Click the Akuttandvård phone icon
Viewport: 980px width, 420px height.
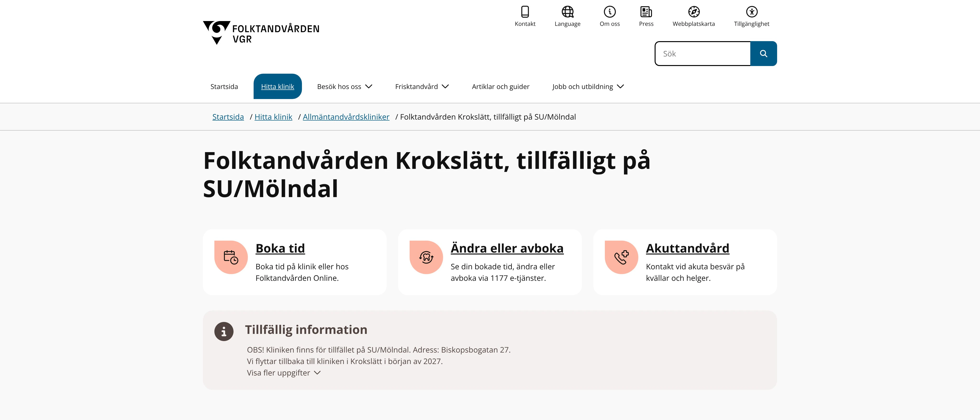[621, 257]
